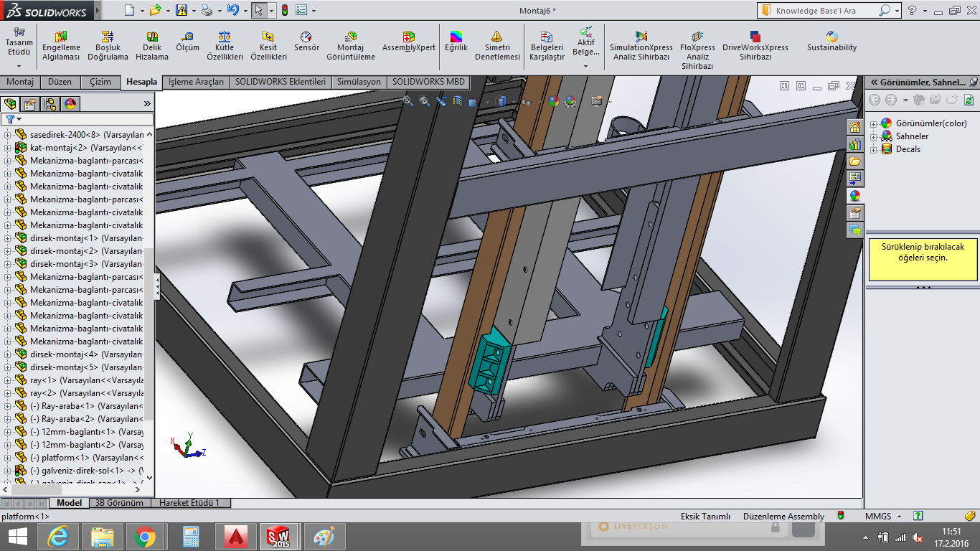Click the Rebuild traffic light icon

[284, 10]
